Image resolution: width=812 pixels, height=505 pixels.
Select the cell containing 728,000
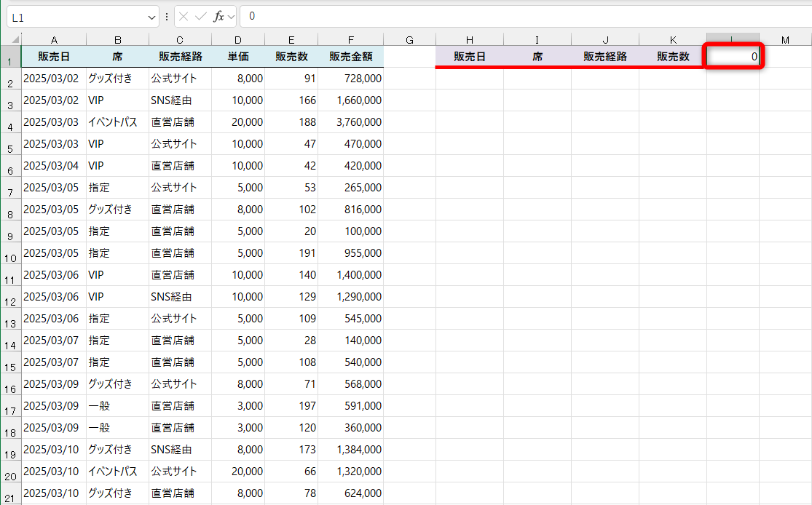point(350,77)
